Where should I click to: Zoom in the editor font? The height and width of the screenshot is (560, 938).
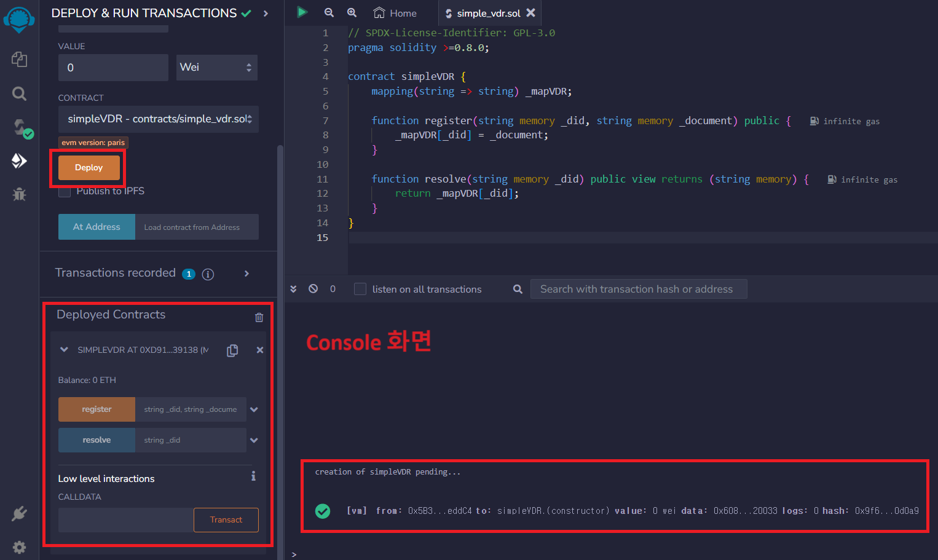[352, 12]
